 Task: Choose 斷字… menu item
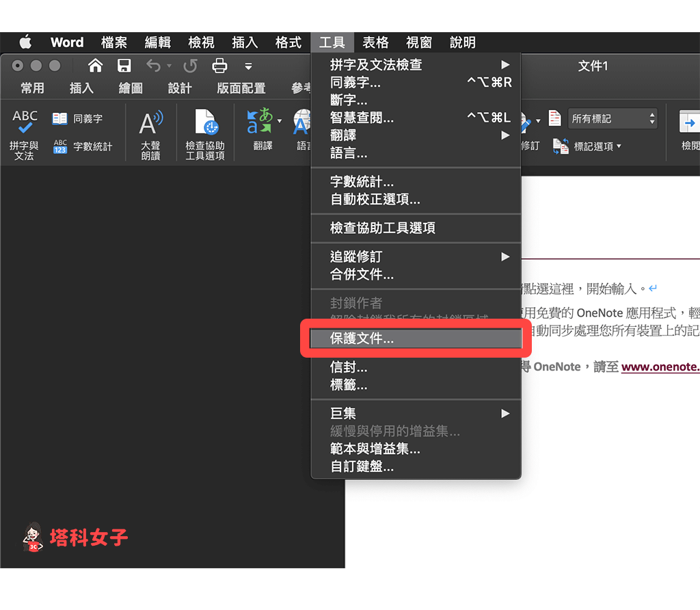(x=416, y=100)
